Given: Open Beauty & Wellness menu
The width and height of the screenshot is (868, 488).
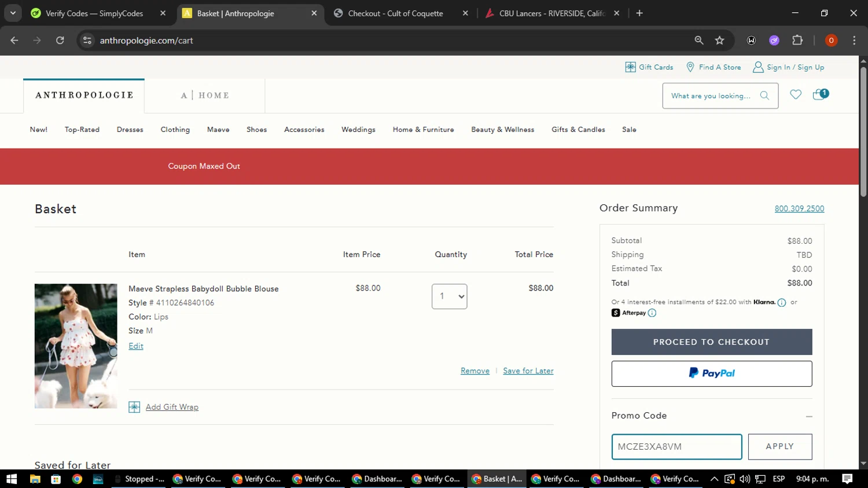Looking at the screenshot, I should pyautogui.click(x=503, y=130).
